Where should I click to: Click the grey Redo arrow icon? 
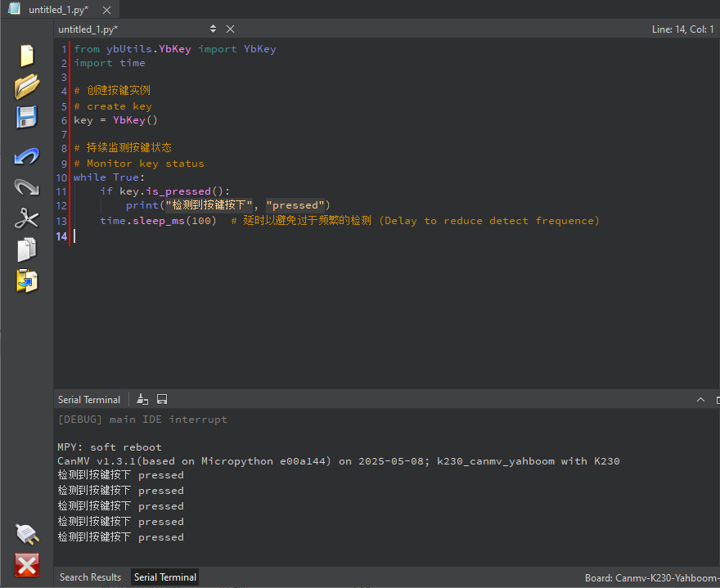tap(27, 187)
